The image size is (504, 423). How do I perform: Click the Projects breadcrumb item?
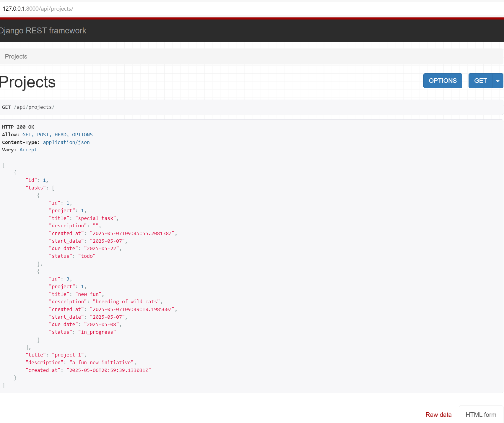[16, 56]
